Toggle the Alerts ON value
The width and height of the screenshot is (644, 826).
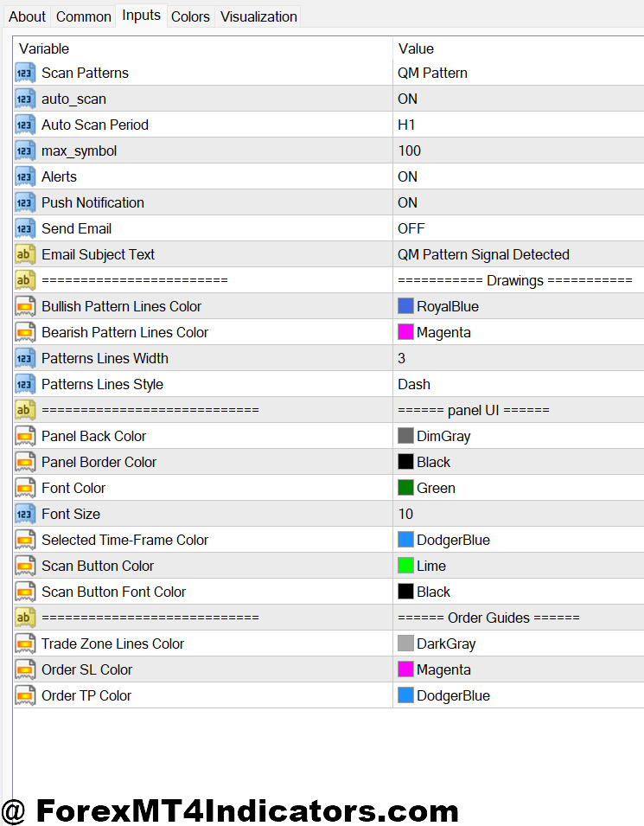click(408, 176)
